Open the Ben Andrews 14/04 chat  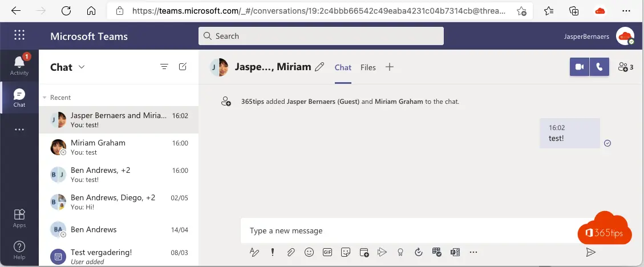click(119, 229)
